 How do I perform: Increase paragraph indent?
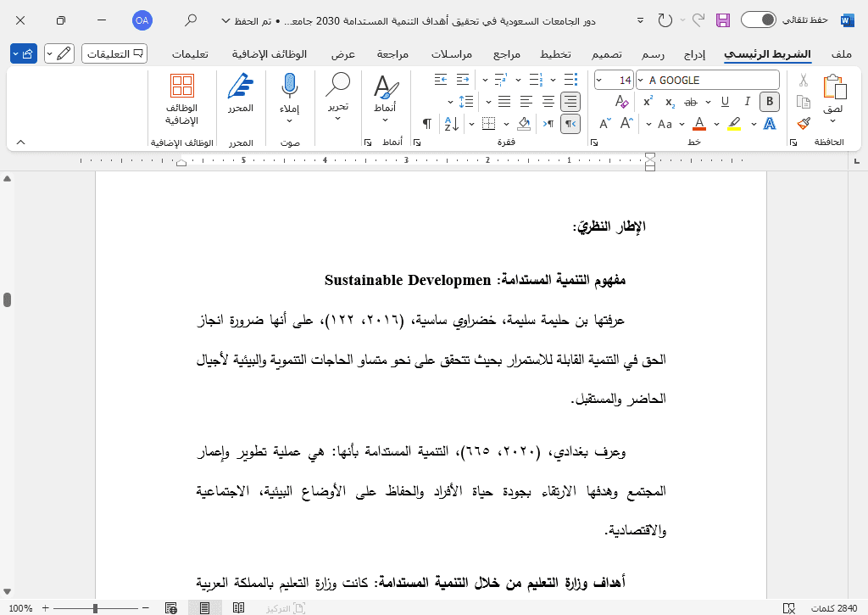[441, 80]
